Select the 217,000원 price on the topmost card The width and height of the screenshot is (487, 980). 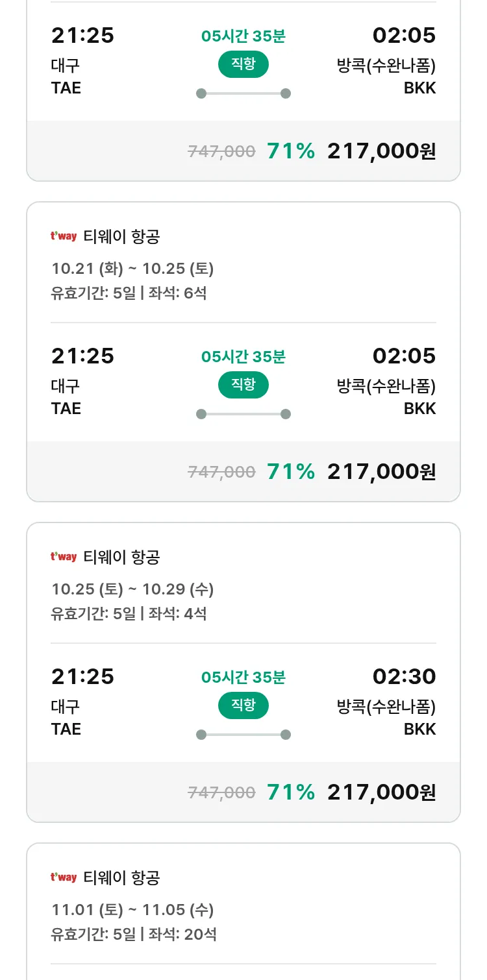381,151
